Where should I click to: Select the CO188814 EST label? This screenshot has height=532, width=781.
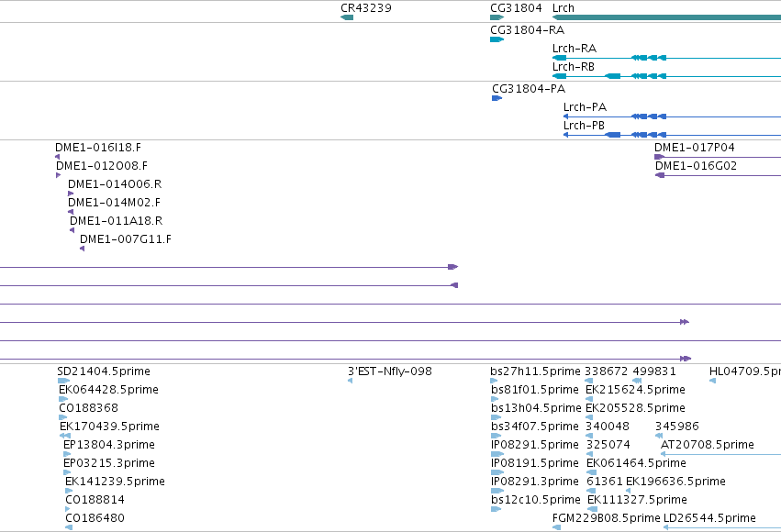pos(95,500)
